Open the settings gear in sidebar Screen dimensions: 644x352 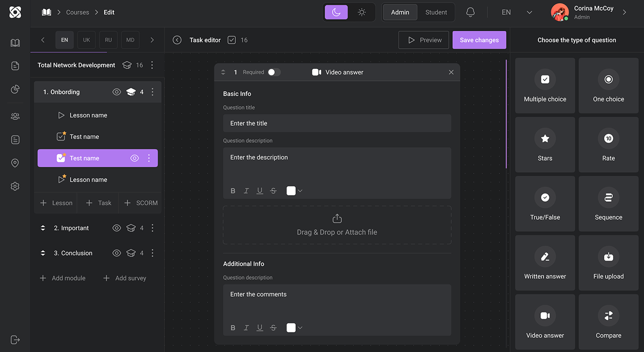[15, 186]
